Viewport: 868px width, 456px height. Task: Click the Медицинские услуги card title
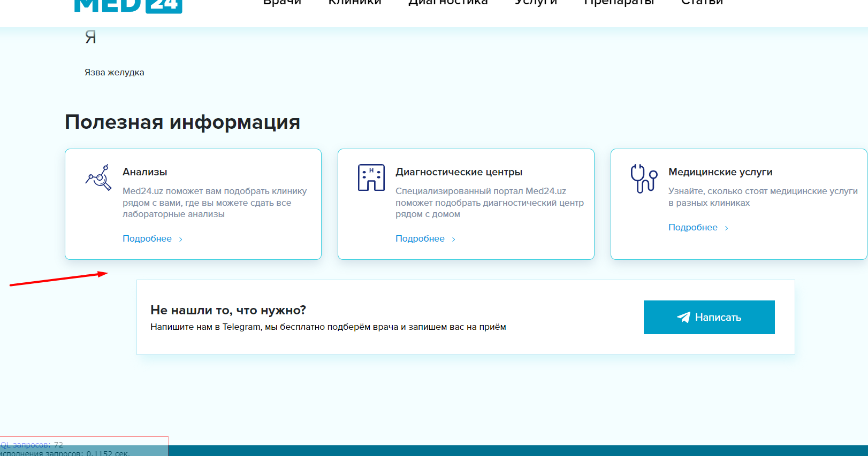(720, 172)
